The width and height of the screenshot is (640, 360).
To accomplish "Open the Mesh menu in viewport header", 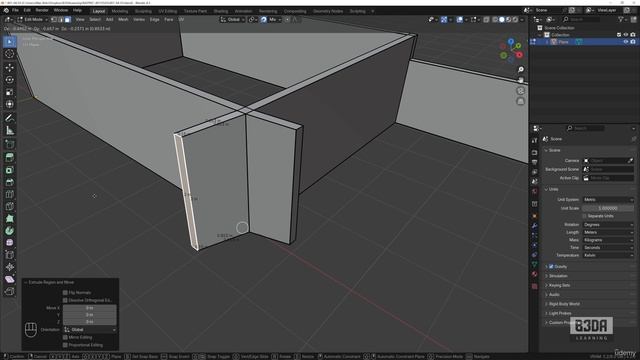I will click(x=123, y=19).
